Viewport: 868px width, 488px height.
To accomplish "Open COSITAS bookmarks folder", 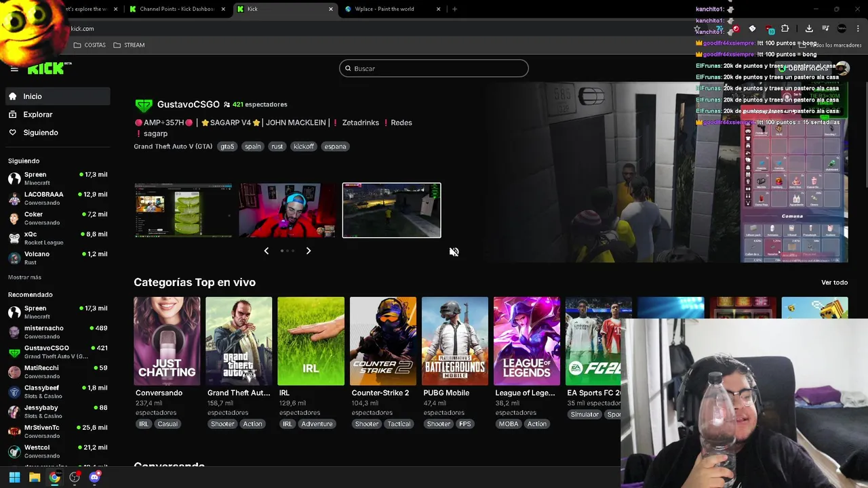I will (90, 45).
